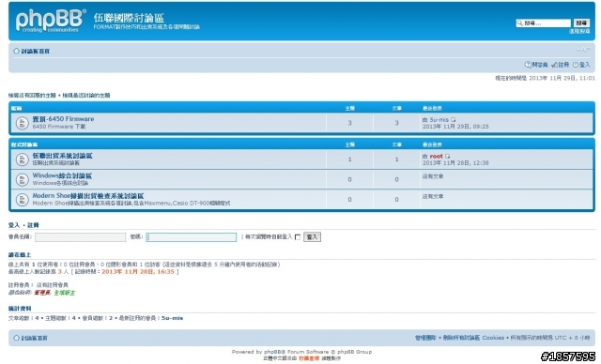Viewport: 601px width, 364px height.
Task: Open the delete all board Cookies link
Action: tap(473, 338)
